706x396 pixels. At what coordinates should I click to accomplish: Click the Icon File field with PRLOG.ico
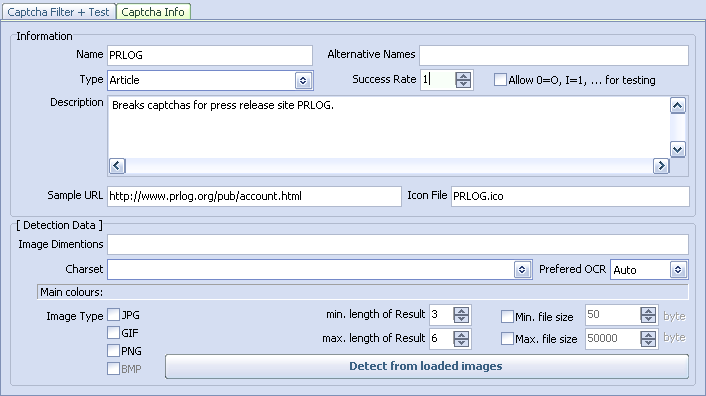(570, 197)
